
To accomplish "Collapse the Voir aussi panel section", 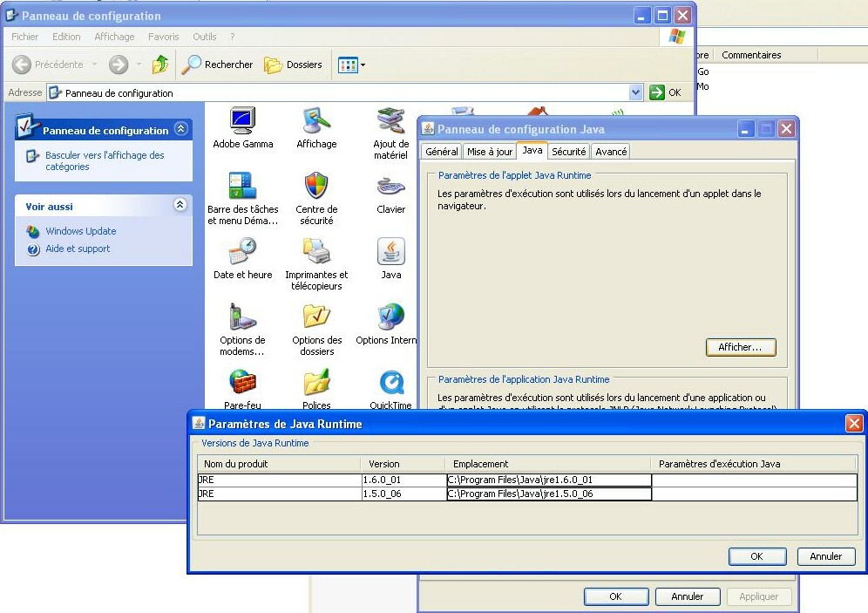I will coord(180,205).
